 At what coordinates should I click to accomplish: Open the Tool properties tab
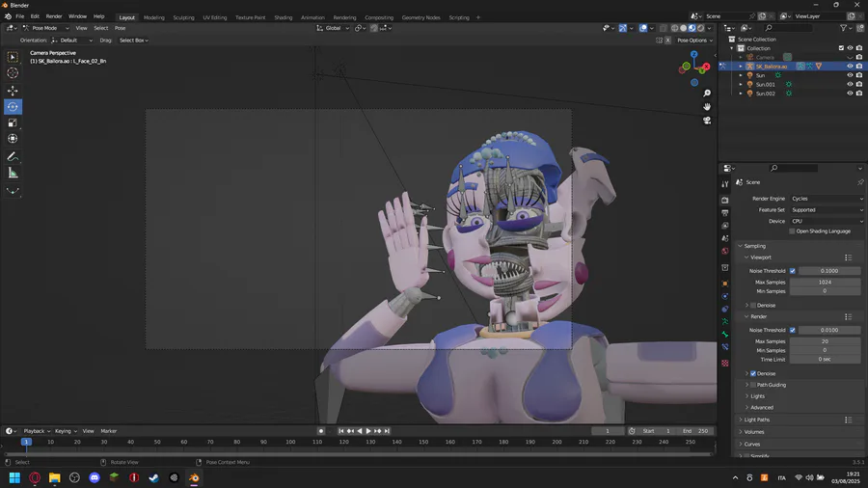pos(725,184)
